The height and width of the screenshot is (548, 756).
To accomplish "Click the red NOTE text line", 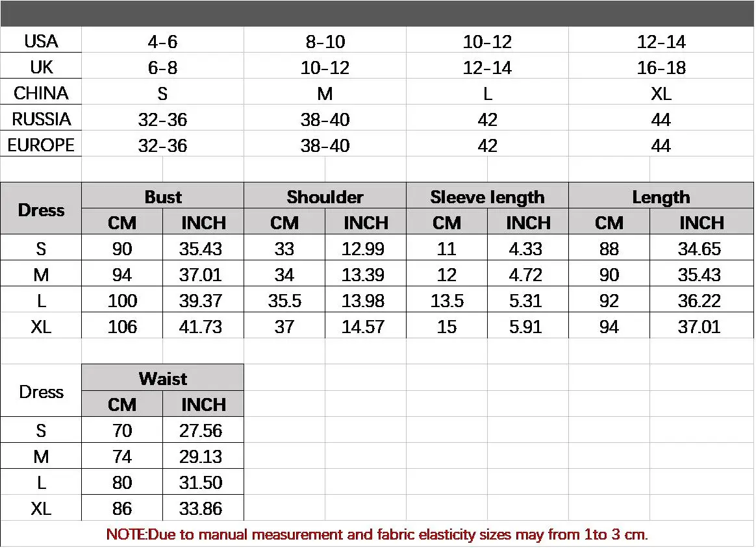I will [x=377, y=535].
